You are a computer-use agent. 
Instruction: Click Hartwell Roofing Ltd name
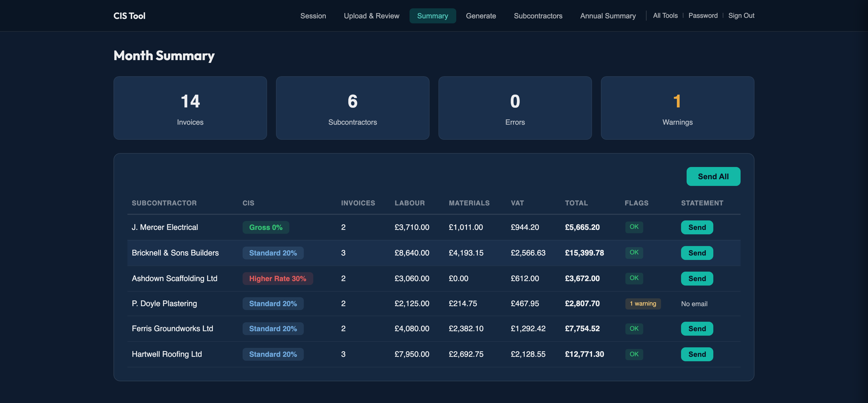pyautogui.click(x=167, y=355)
